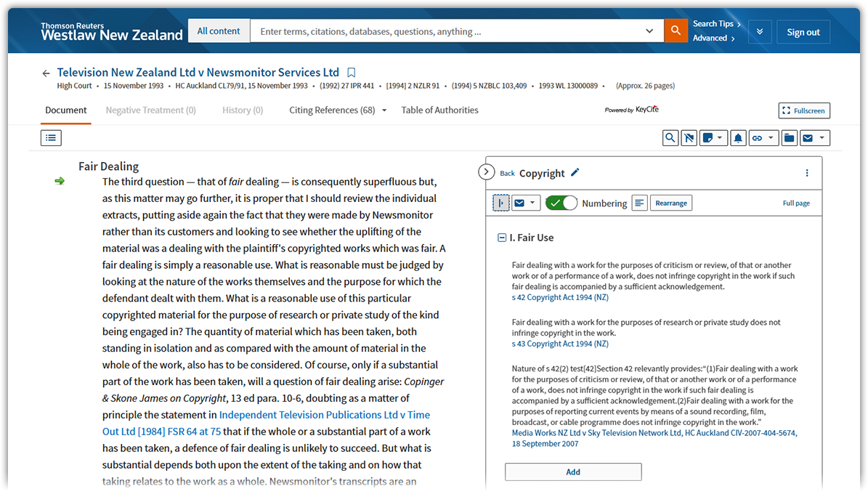The image size is (868, 497).
Task: Edit the Copyright title with pencil icon
Action: coord(575,172)
